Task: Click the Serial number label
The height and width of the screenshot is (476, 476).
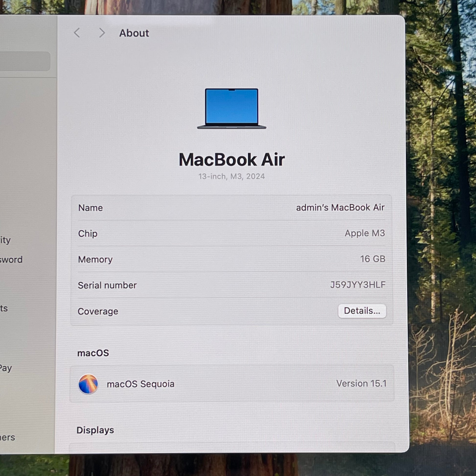Action: (x=107, y=285)
